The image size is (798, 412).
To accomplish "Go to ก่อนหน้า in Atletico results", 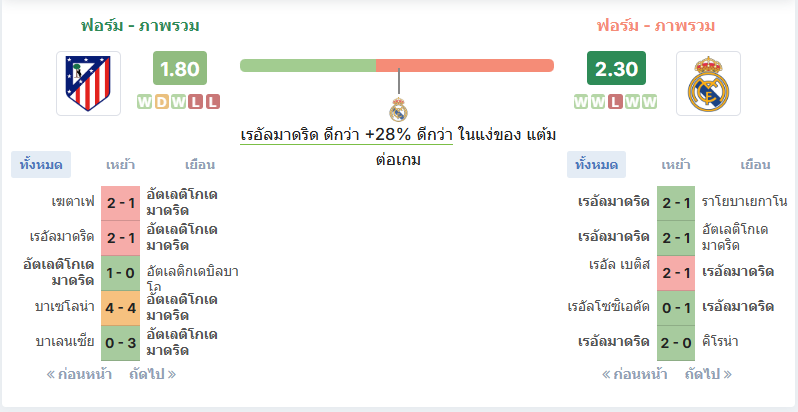I will pyautogui.click(x=79, y=374).
